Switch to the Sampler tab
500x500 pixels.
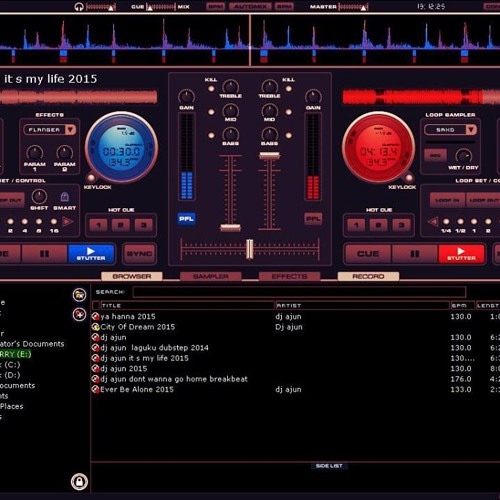click(x=211, y=276)
